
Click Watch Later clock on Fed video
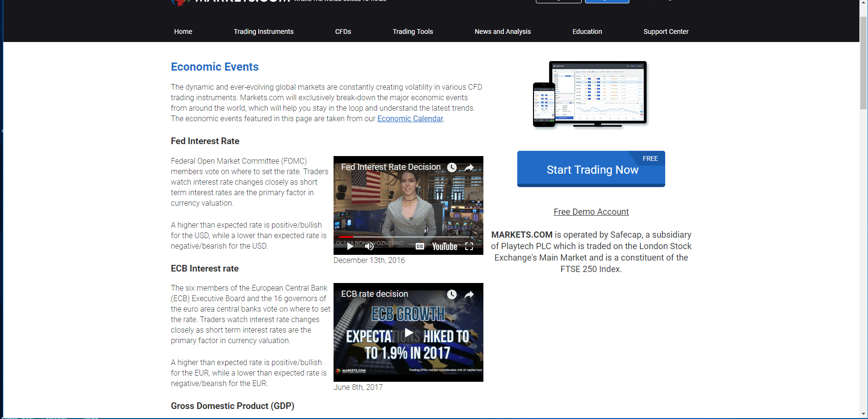click(x=452, y=167)
